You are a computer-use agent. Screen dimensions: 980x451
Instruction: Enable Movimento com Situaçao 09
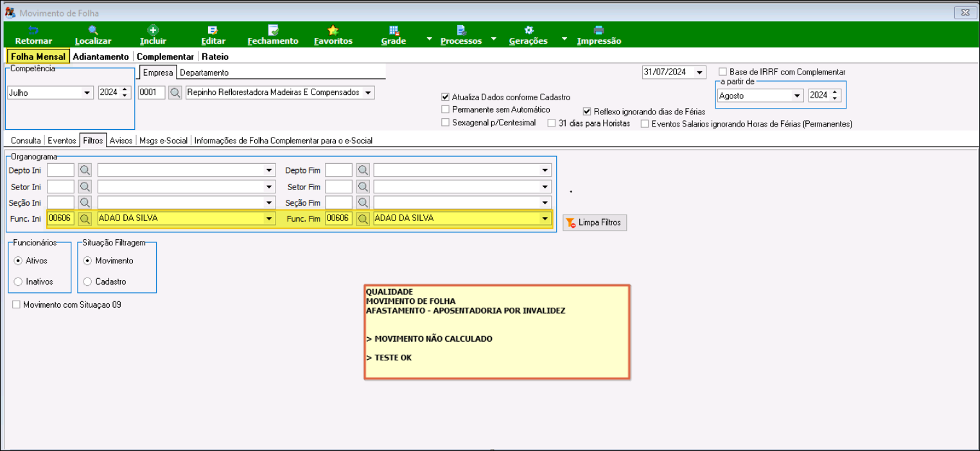pyautogui.click(x=17, y=305)
